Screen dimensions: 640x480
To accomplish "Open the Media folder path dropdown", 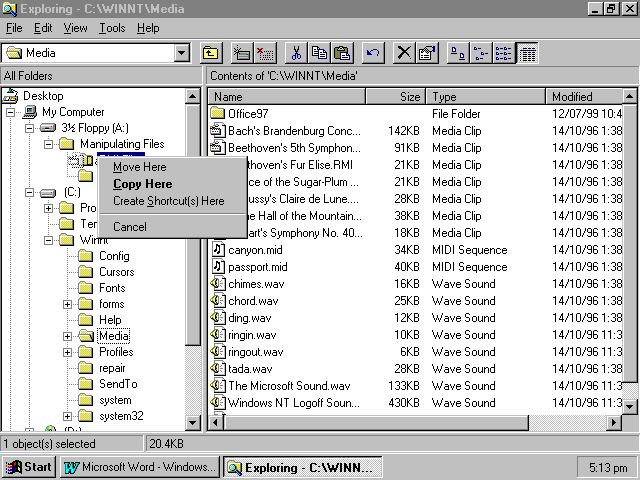I will click(x=181, y=53).
